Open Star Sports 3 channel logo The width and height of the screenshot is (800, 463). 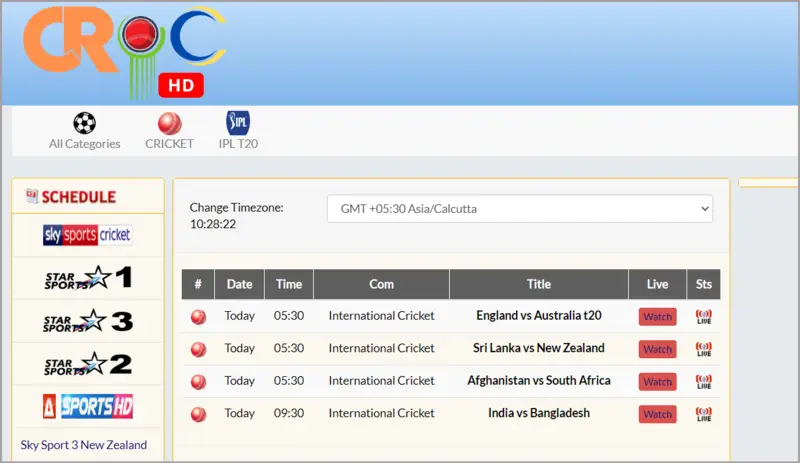(x=88, y=321)
